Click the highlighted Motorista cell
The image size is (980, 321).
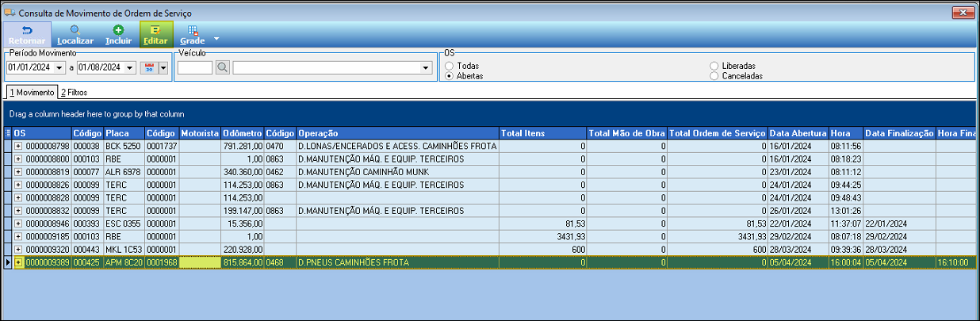(x=199, y=262)
